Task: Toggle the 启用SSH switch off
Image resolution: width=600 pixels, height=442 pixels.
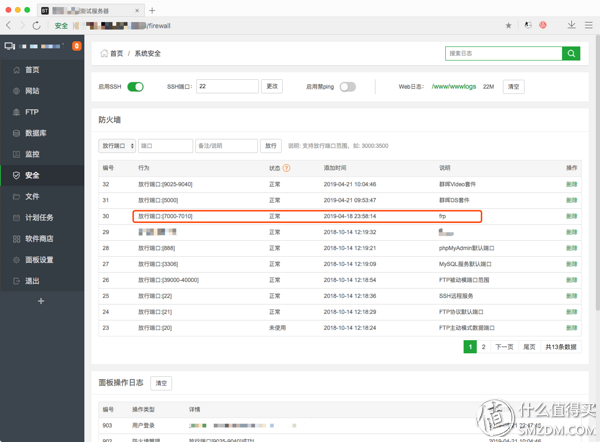Action: [x=135, y=87]
